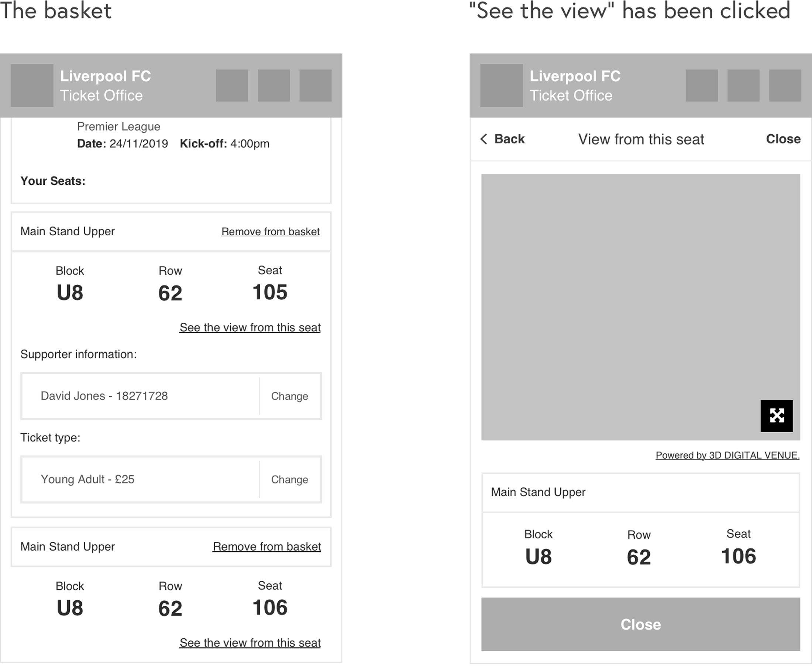Remove seat 105 from basket

pos(270,231)
